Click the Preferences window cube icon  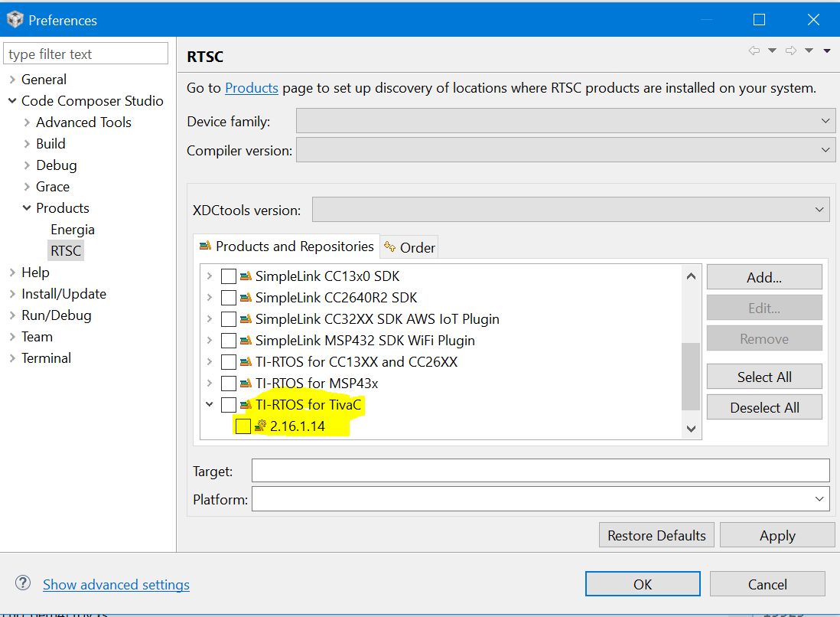coord(15,20)
